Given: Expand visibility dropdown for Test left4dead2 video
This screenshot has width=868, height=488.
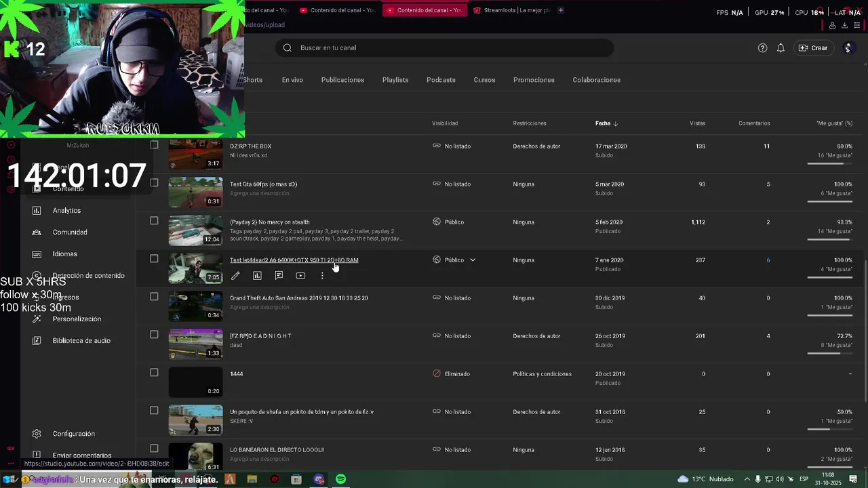Looking at the screenshot, I should tap(473, 260).
